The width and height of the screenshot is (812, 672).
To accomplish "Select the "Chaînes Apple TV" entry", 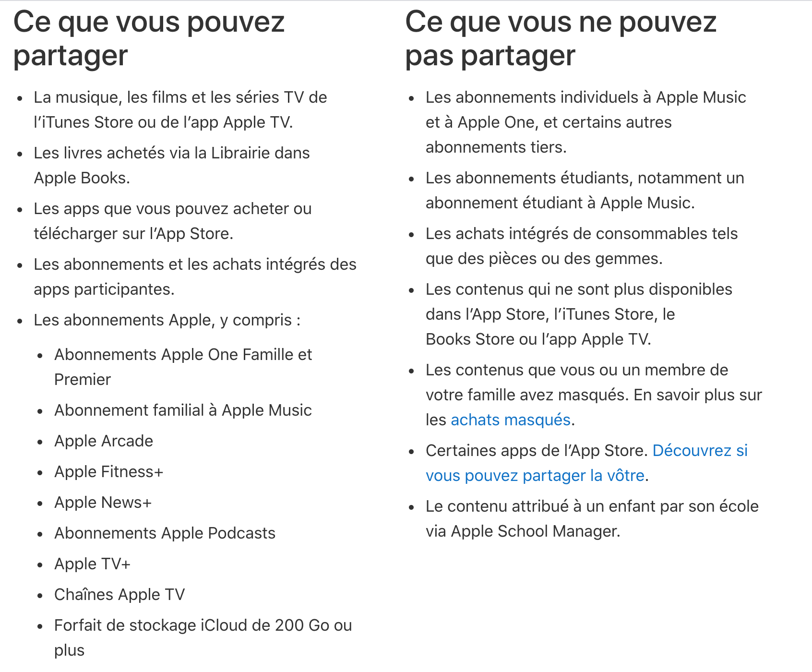I will point(119,595).
